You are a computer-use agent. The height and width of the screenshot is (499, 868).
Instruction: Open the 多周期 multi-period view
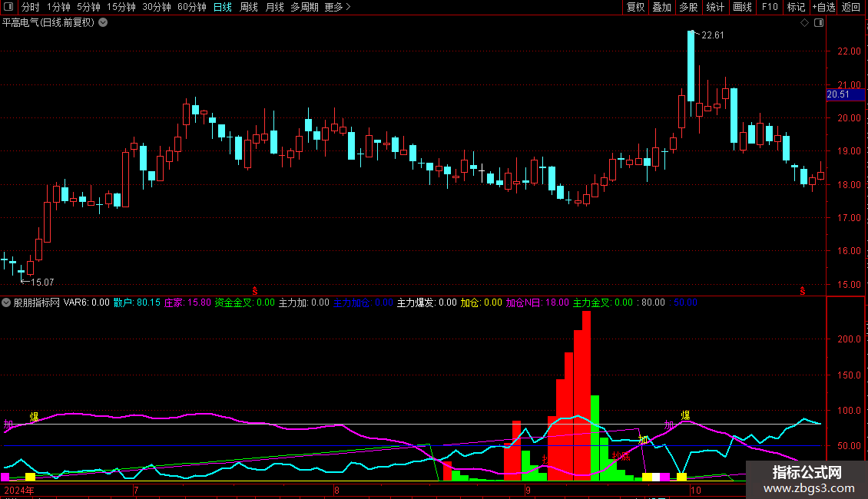tap(304, 7)
